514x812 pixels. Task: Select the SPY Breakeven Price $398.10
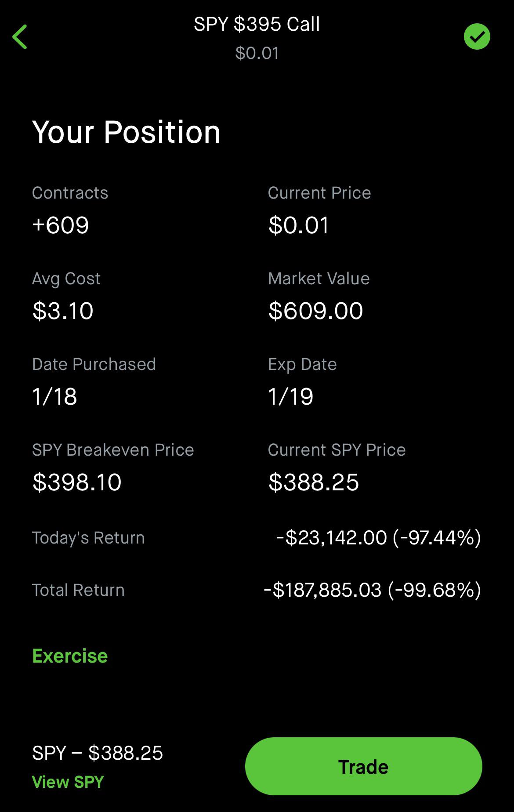tap(77, 482)
